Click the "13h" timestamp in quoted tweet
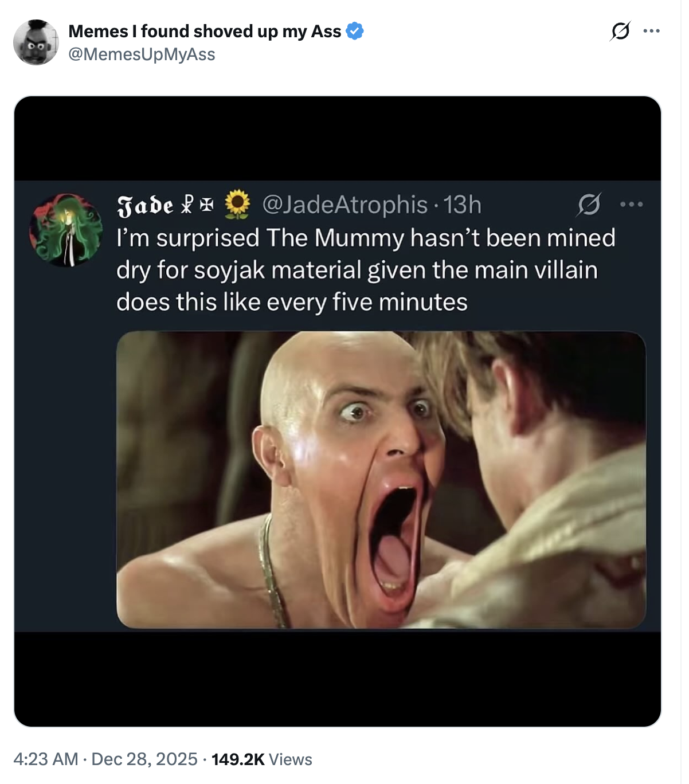Screen dimensions: 689x784 [x=463, y=205]
